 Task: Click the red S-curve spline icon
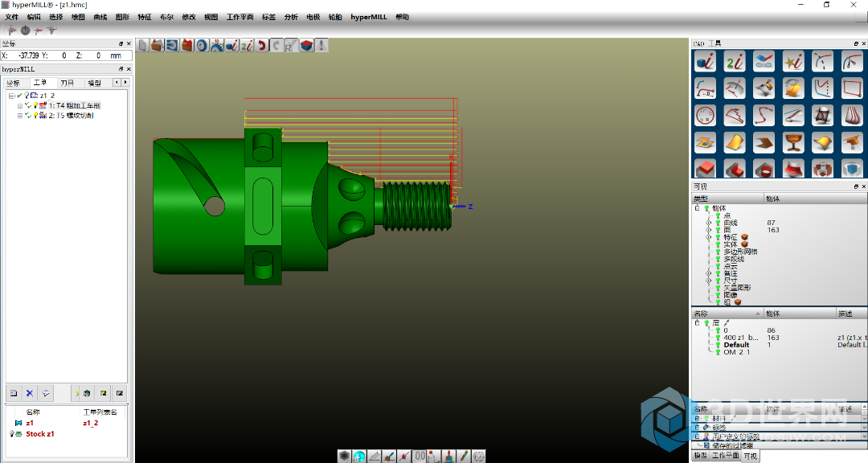pyautogui.click(x=764, y=116)
